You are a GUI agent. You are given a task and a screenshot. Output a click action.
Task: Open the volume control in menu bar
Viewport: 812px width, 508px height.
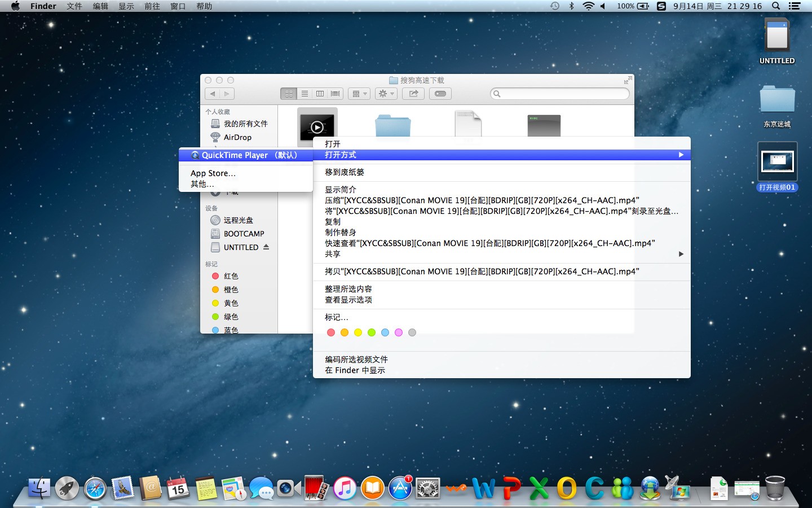(x=603, y=6)
